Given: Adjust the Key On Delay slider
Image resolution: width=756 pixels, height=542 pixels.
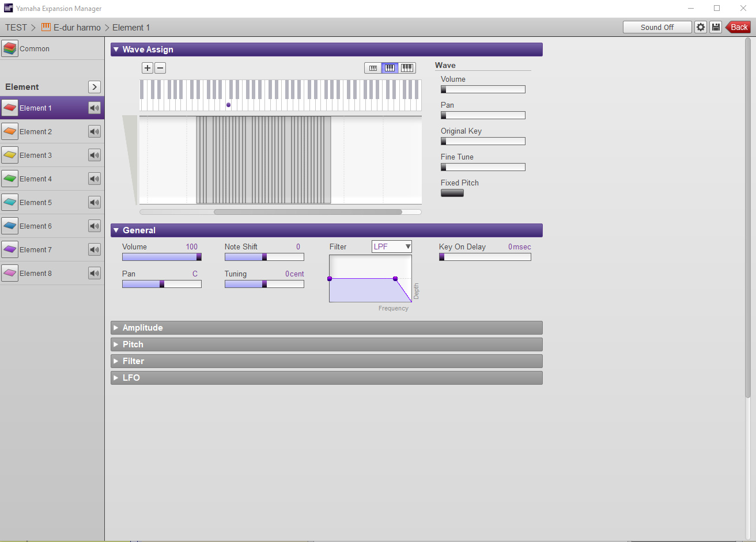Looking at the screenshot, I should click(x=485, y=257).
